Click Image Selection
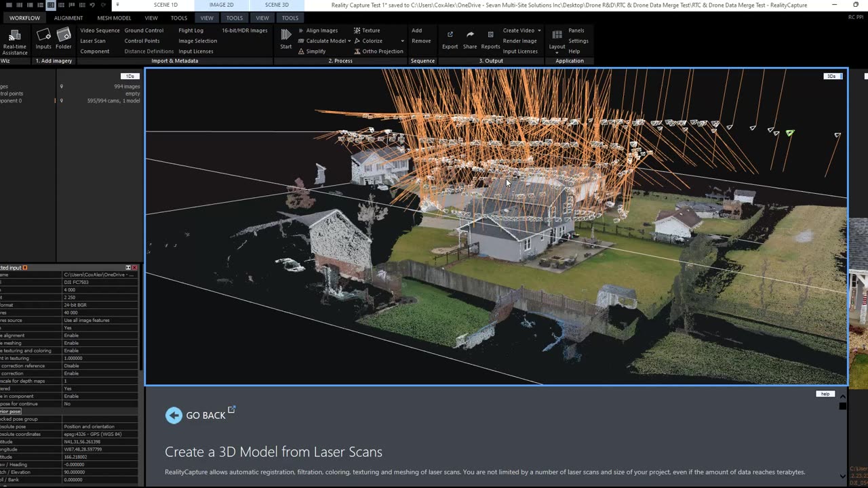The width and height of the screenshot is (868, 488). [198, 41]
